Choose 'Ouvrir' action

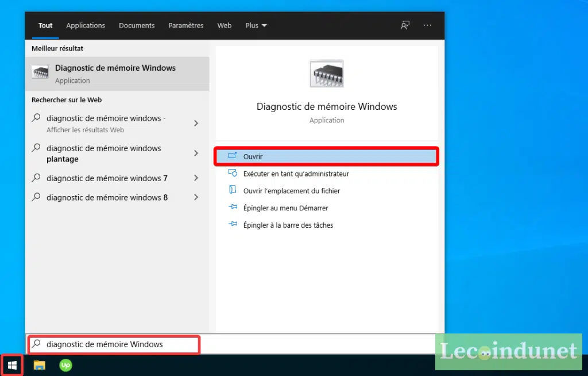[x=326, y=156]
